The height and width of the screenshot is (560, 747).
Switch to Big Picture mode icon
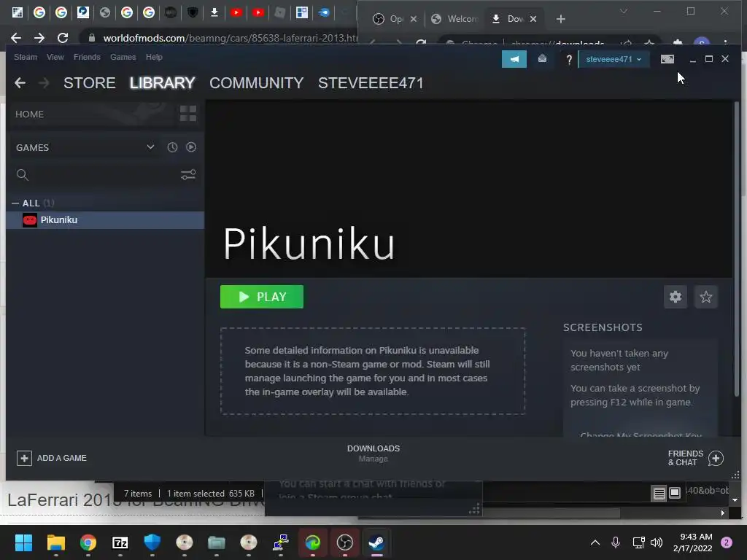tap(667, 59)
